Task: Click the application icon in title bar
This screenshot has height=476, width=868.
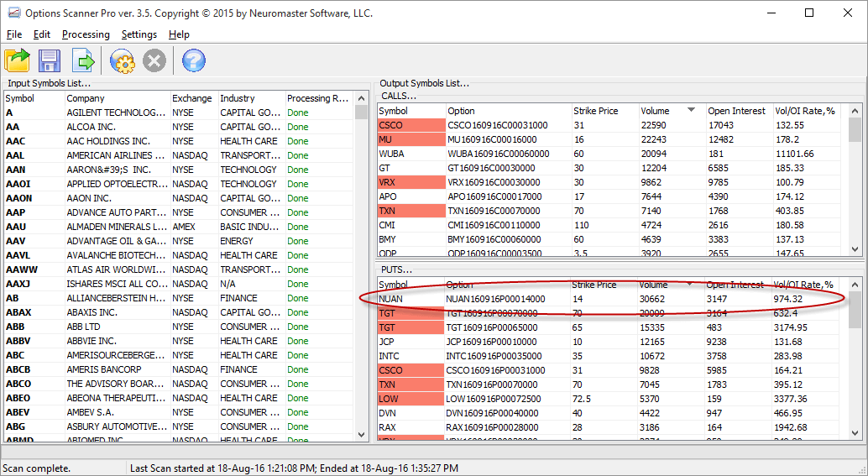Action: tap(13, 13)
